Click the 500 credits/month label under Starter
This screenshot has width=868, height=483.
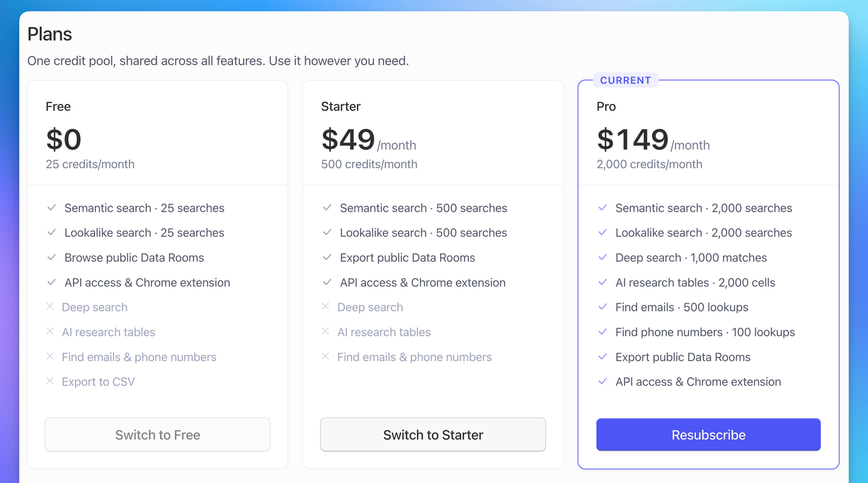click(369, 164)
